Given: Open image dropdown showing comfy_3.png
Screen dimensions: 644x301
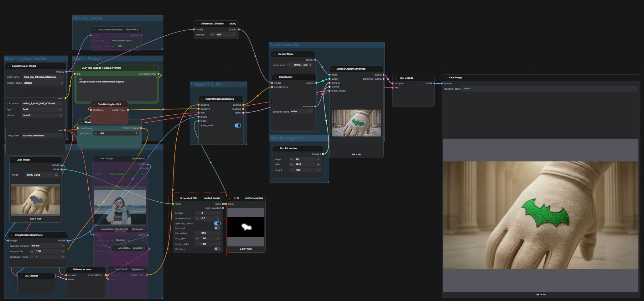Looking at the screenshot, I should (40, 175).
